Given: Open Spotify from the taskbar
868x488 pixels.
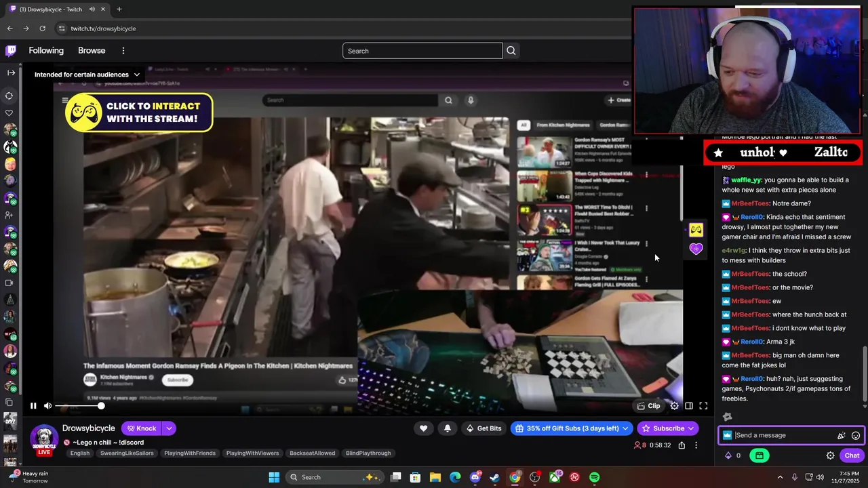Looking at the screenshot, I should (x=594, y=477).
